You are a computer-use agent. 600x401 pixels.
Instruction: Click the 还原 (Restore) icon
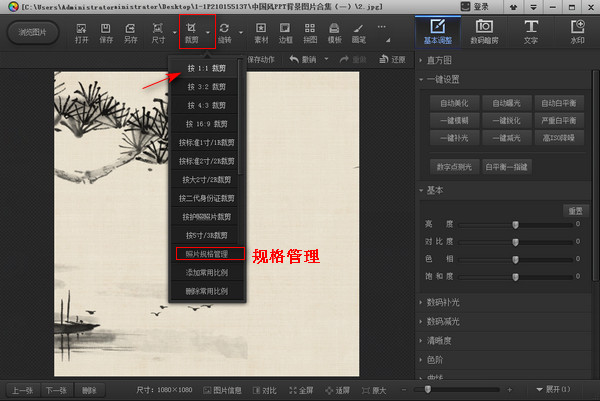click(392, 59)
